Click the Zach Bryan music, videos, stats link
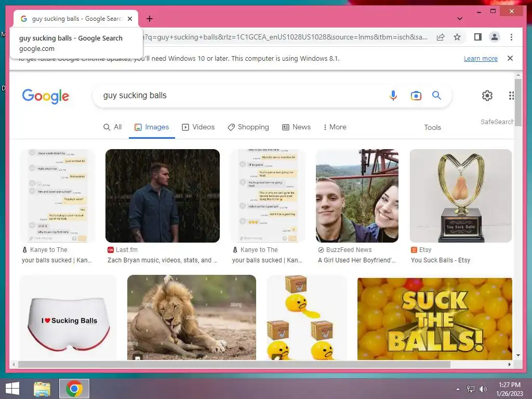 (x=162, y=260)
